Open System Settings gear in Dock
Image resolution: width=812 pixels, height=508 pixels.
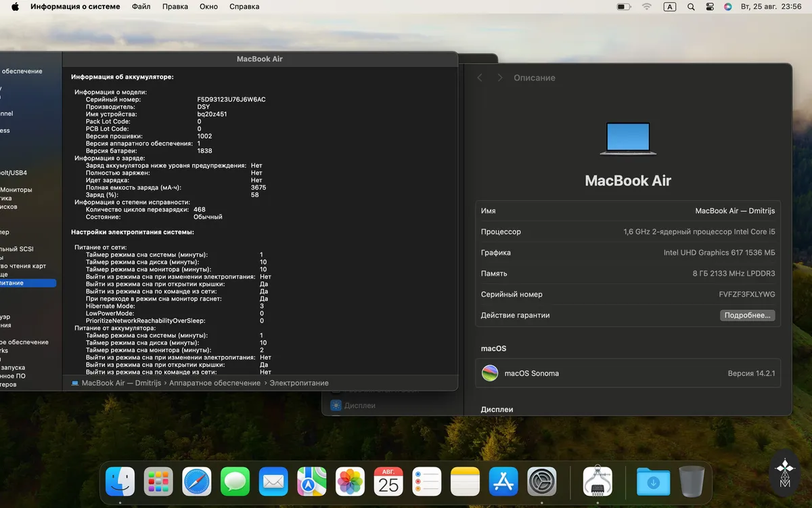click(542, 482)
